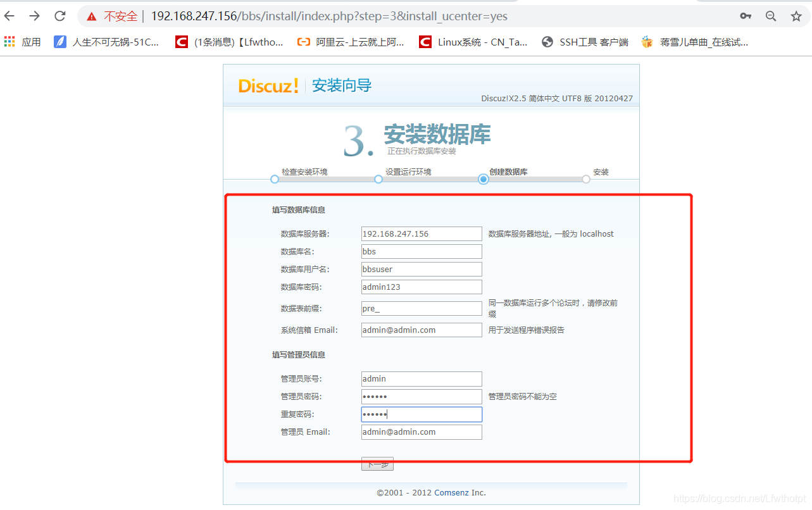Open the SSH工具 客户端 bookmark
This screenshot has width=812, height=510.
[585, 42]
